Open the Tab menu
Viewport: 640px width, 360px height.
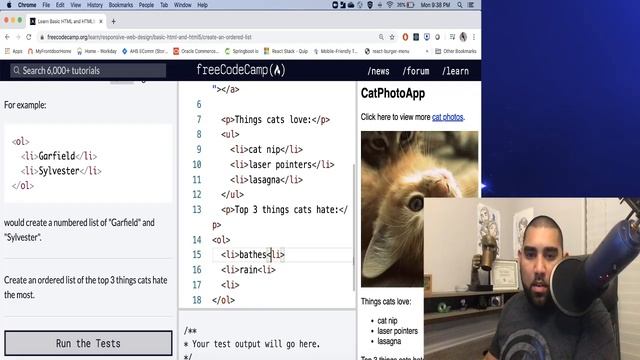164,5
